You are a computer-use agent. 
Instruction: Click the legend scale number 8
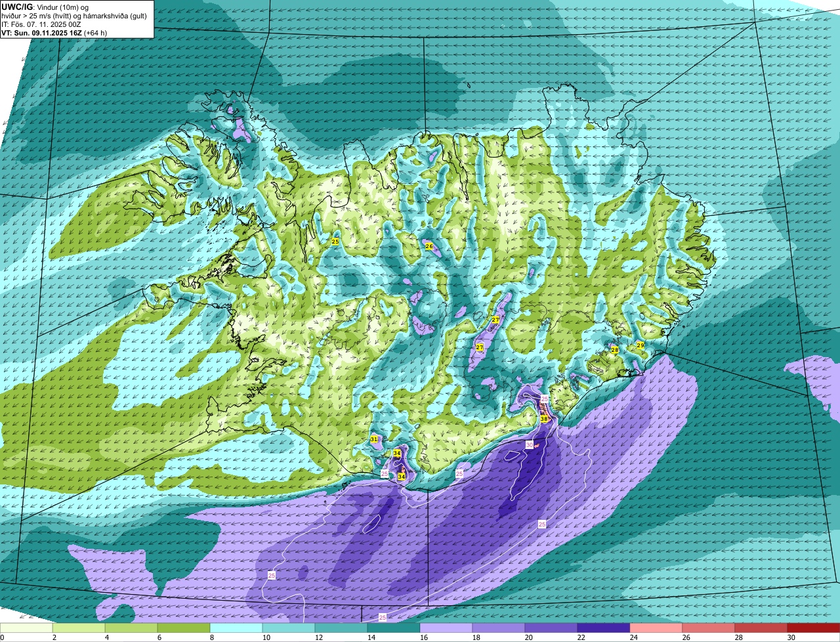point(212,637)
